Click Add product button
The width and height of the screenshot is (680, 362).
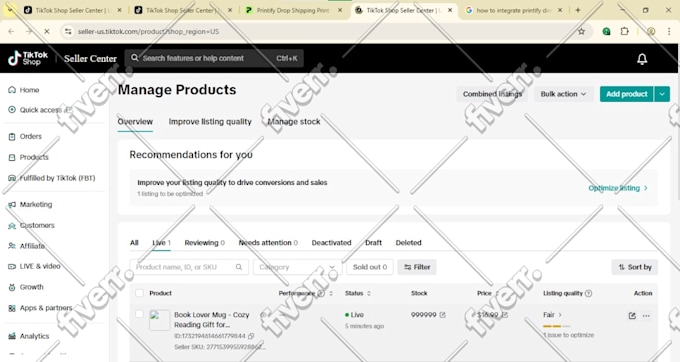point(627,94)
